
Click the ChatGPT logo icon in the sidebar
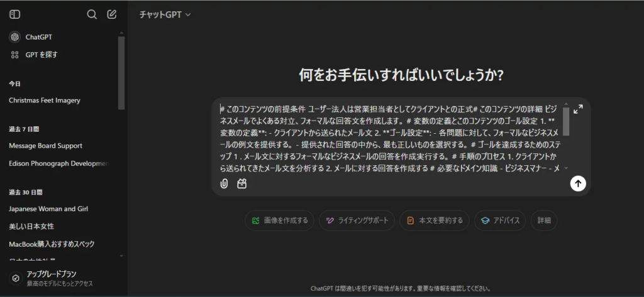tap(15, 37)
